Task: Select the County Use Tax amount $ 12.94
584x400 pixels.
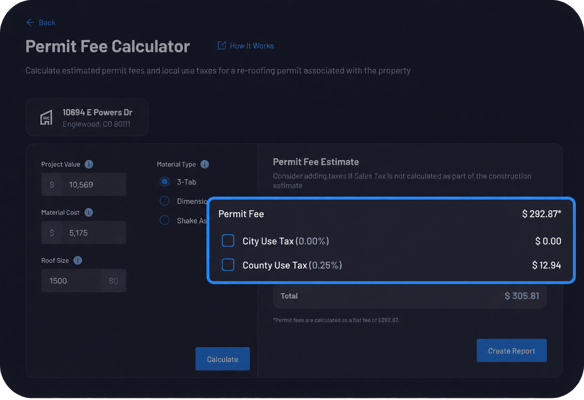Action: (x=546, y=265)
